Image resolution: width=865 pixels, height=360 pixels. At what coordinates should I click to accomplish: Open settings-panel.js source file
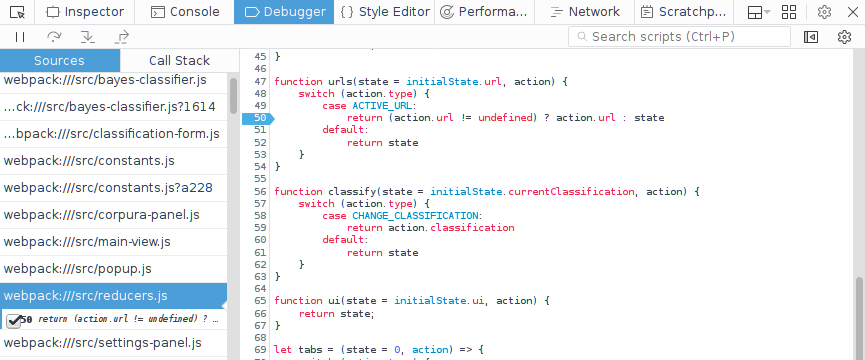point(113,343)
